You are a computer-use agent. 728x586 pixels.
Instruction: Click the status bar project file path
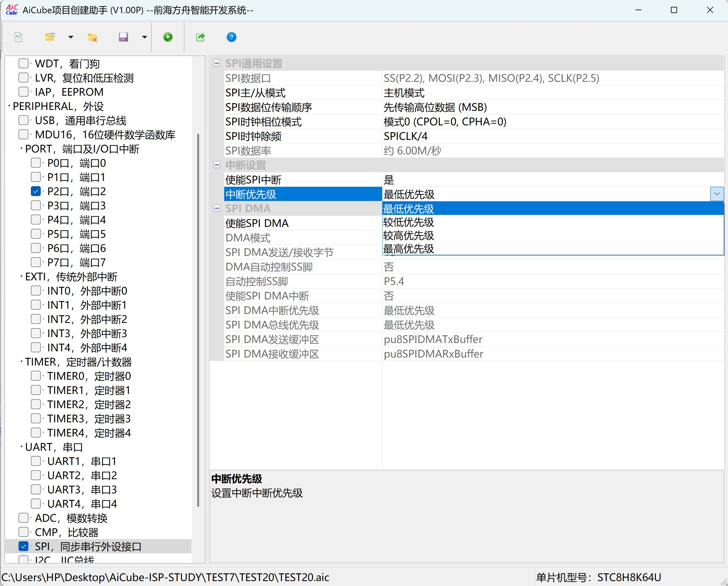pyautogui.click(x=165, y=577)
